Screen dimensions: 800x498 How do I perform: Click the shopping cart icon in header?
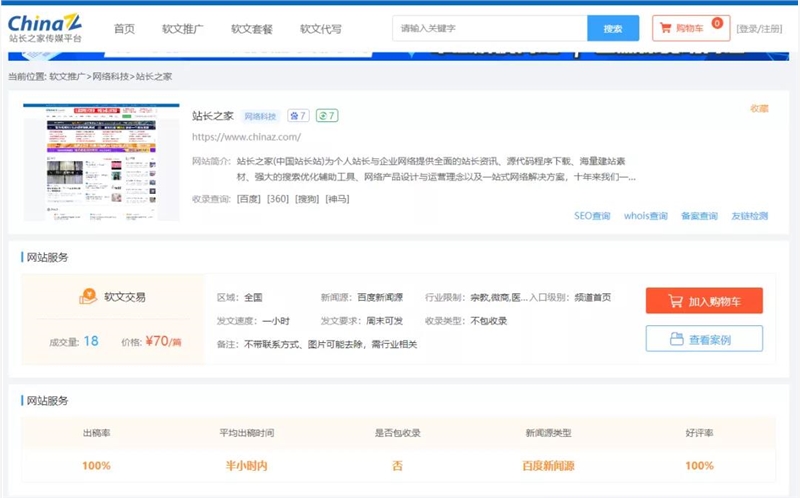click(665, 29)
